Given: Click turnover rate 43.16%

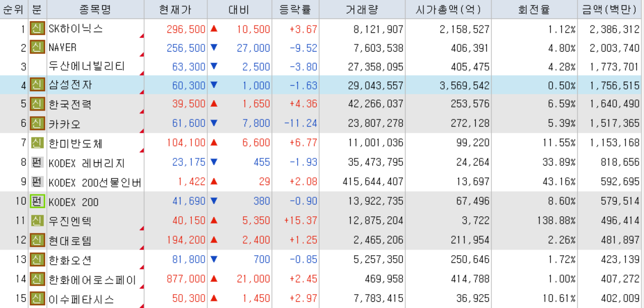Looking at the screenshot, I should pyautogui.click(x=558, y=182).
